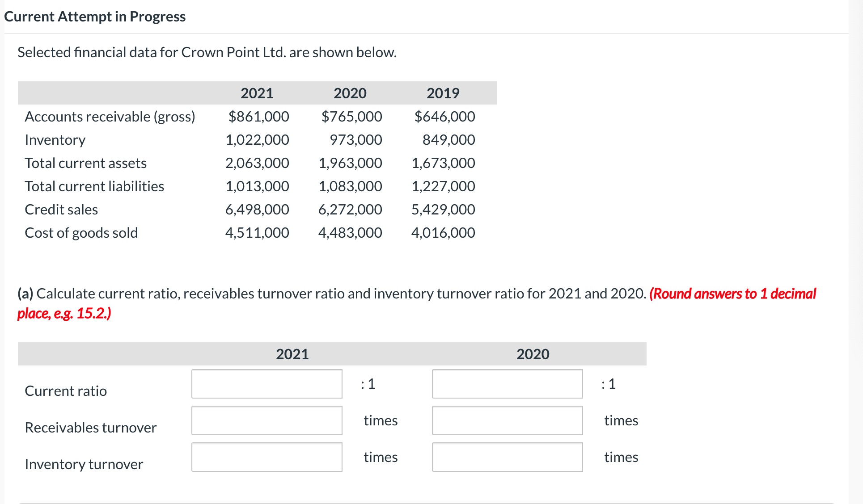Click the 2021 Inventory turnover input box
Screen dimensions: 863x504
tap(267, 457)
